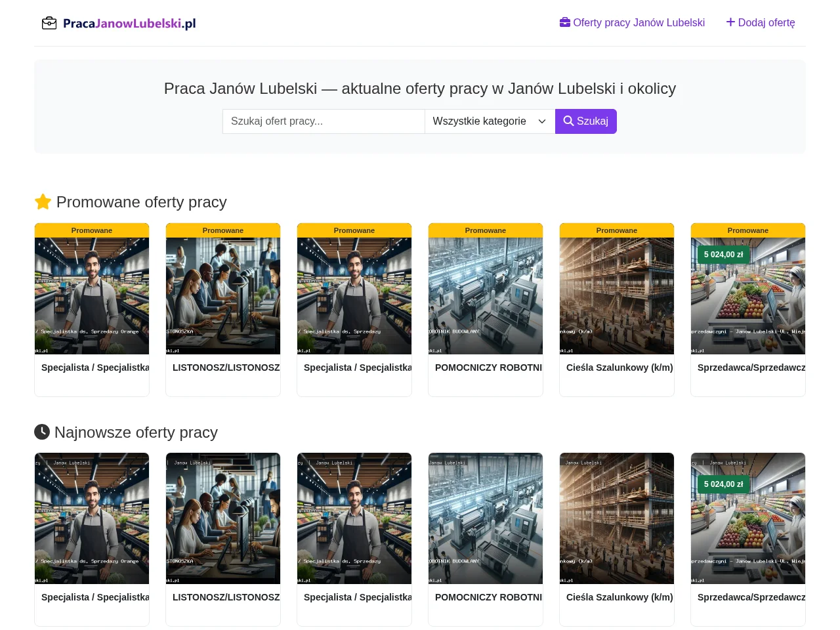This screenshot has width=840, height=630.
Task: Click the Dodaj ofertę plus link
Action: tap(761, 22)
